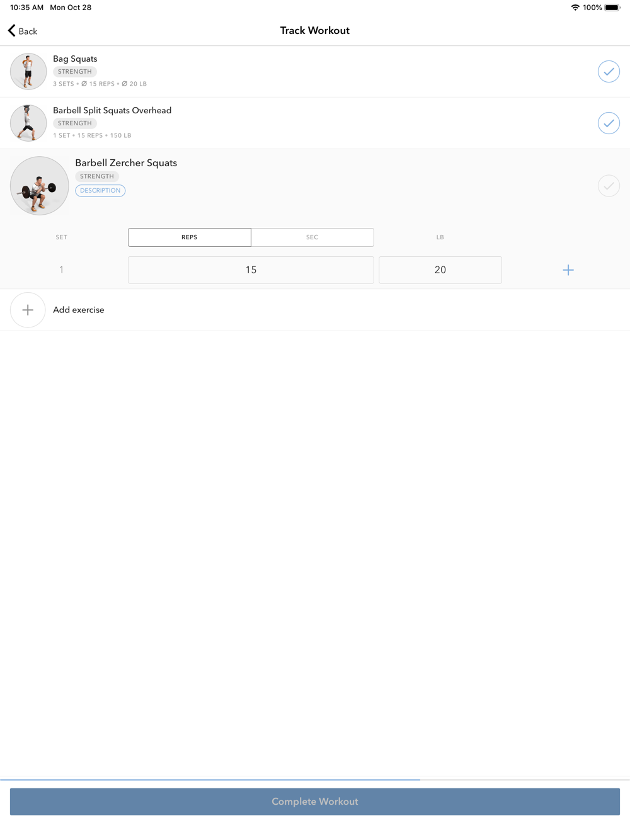The width and height of the screenshot is (630, 840).
Task: Add another set with blue plus icon
Action: coord(568,270)
